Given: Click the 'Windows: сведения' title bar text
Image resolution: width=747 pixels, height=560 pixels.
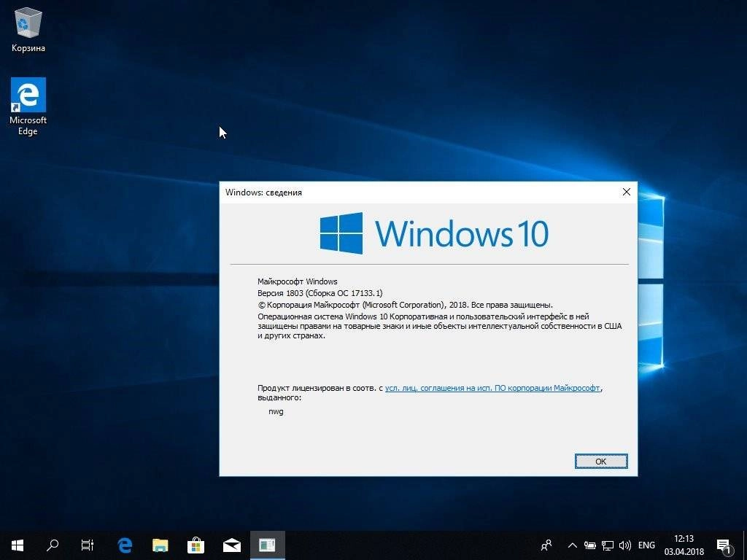Looking at the screenshot, I should pos(263,192).
